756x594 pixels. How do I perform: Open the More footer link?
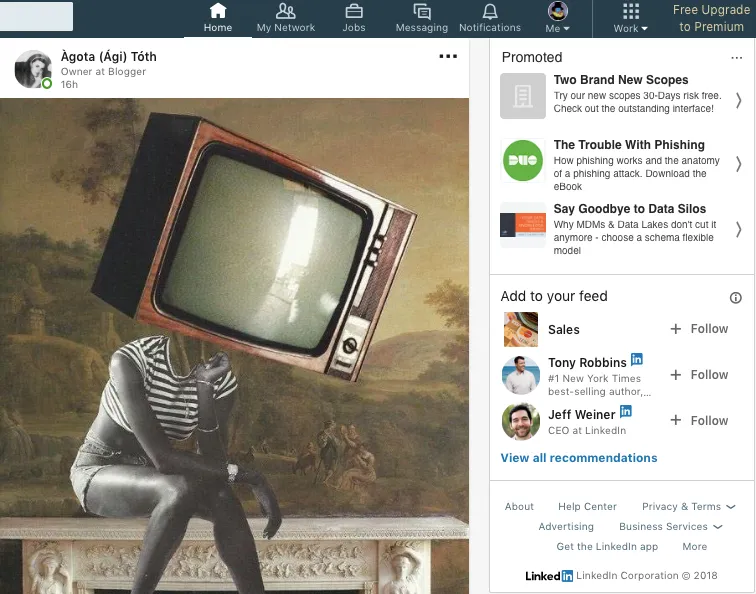tap(695, 546)
